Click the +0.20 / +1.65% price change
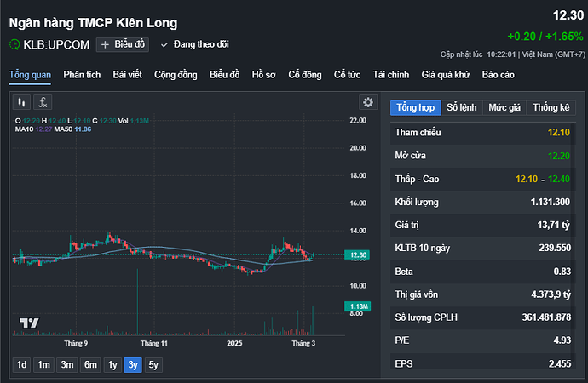Viewport: 588px width, 383px height. point(545,37)
